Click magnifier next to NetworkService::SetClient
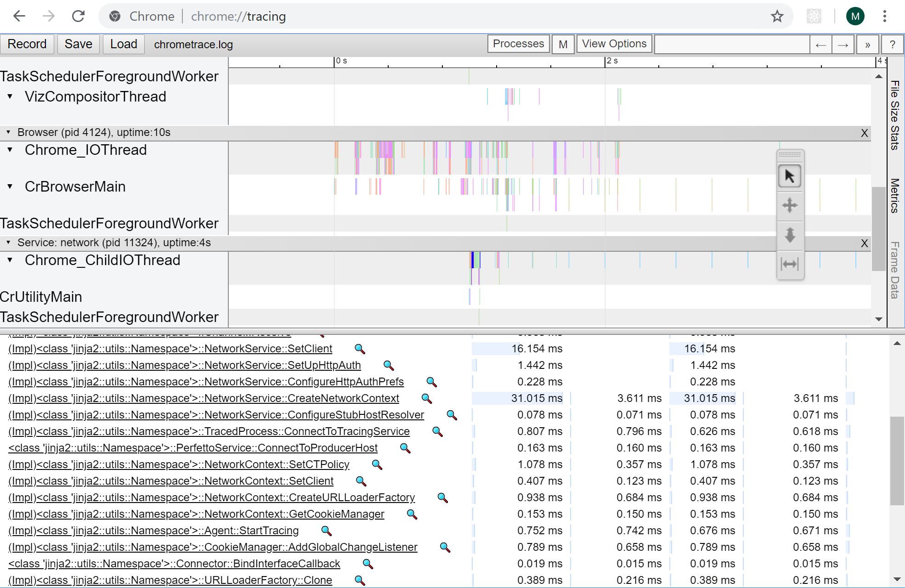 point(360,349)
